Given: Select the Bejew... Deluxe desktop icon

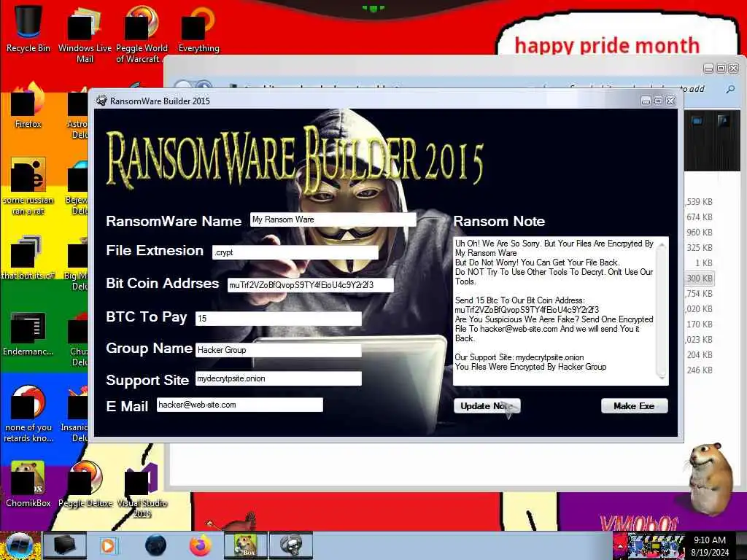Looking at the screenshot, I should click(x=77, y=188).
